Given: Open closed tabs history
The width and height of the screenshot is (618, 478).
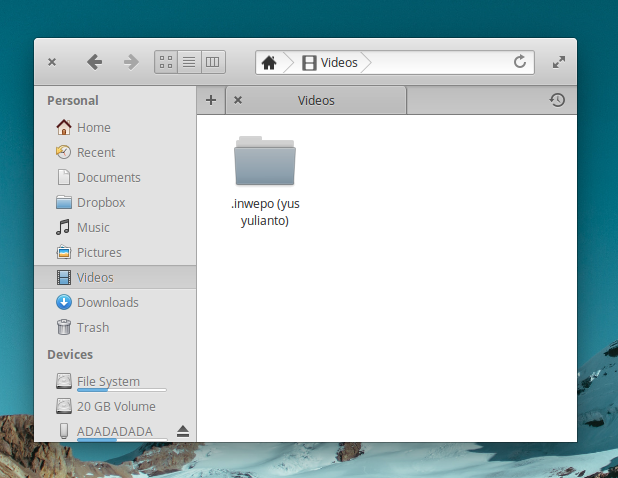Looking at the screenshot, I should click(557, 100).
